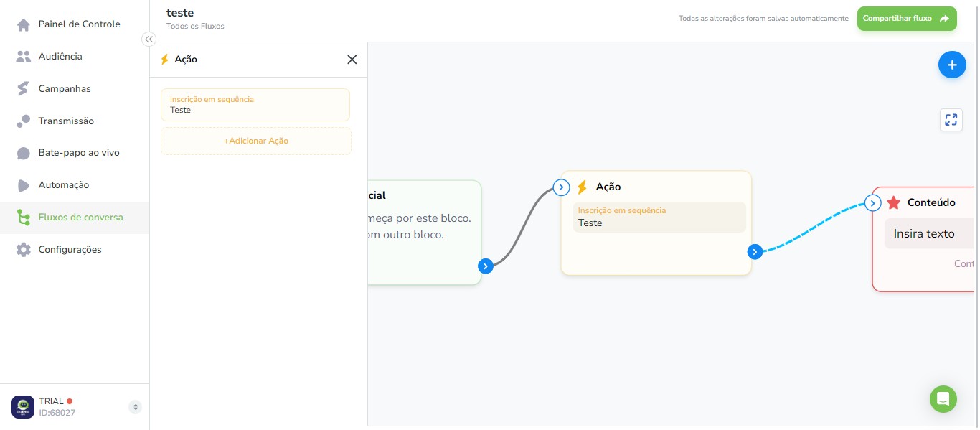
Task: Collapse the sidebar with the double-chevron button
Action: (149, 39)
